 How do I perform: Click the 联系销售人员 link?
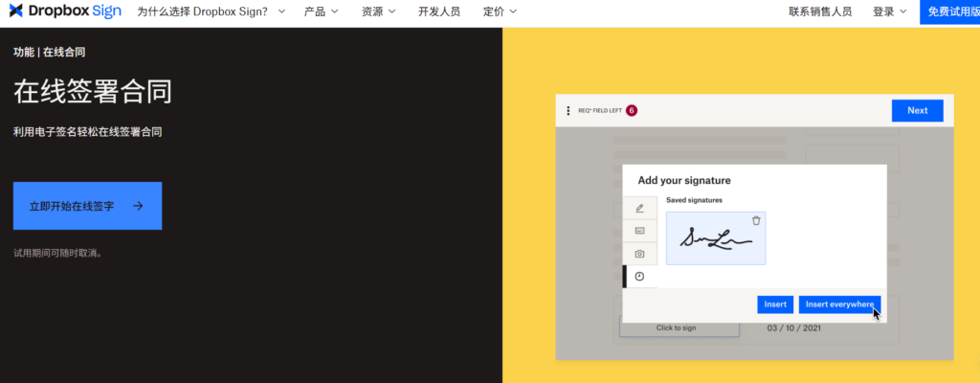pos(820,11)
